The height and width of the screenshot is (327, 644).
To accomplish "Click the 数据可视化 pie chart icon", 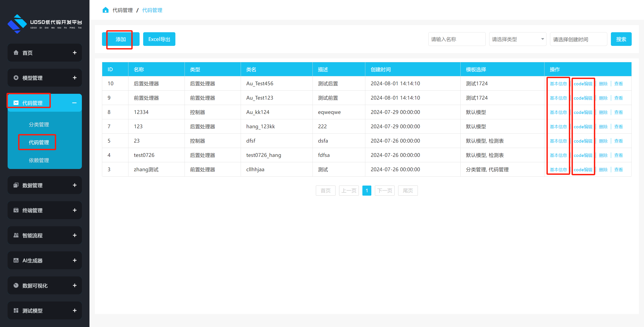I will click(16, 285).
